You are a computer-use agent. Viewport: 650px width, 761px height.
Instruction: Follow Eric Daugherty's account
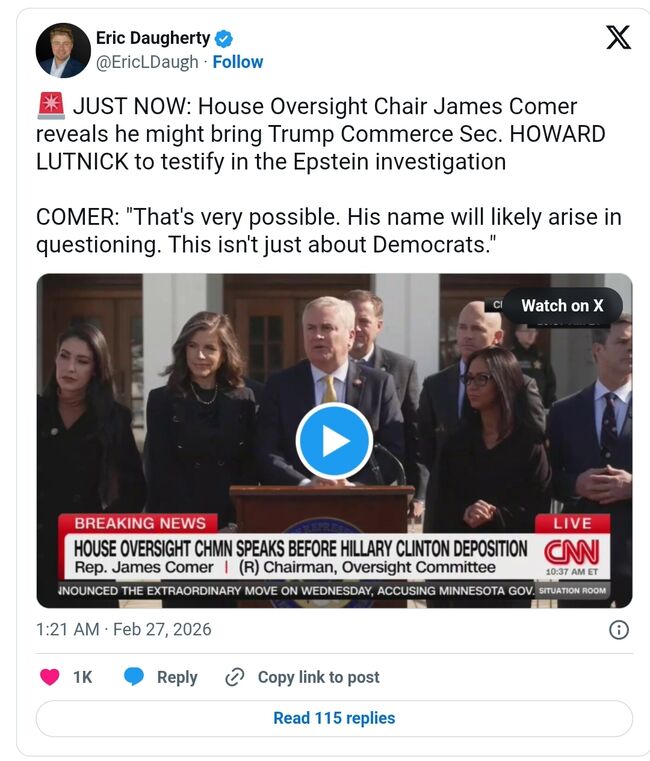[238, 62]
